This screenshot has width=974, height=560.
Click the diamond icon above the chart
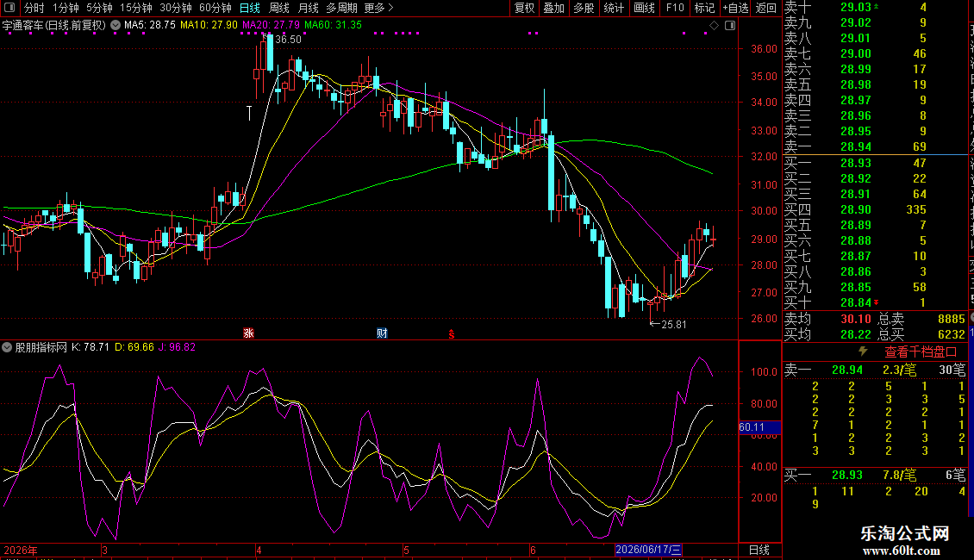(x=715, y=26)
